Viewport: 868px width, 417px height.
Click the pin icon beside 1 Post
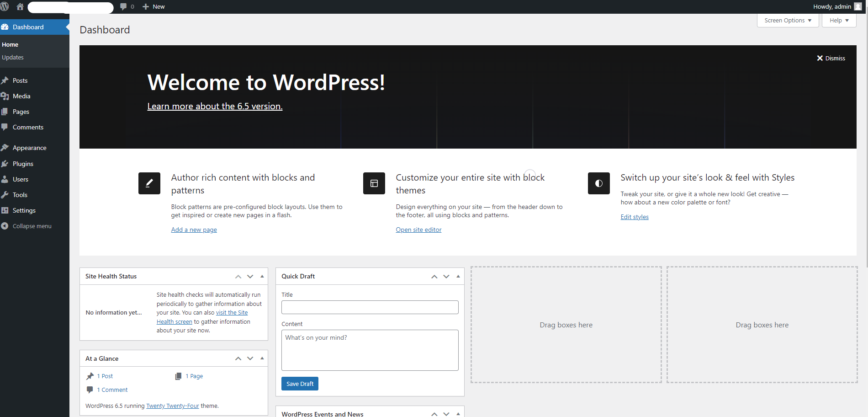(x=90, y=376)
